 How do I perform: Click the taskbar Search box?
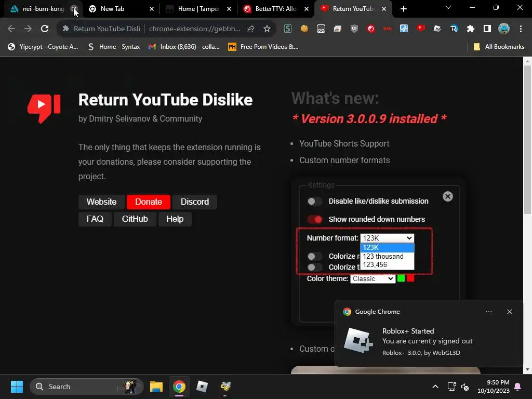(87, 387)
